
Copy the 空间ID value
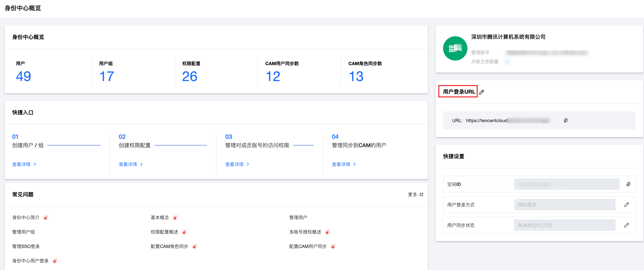tap(628, 184)
